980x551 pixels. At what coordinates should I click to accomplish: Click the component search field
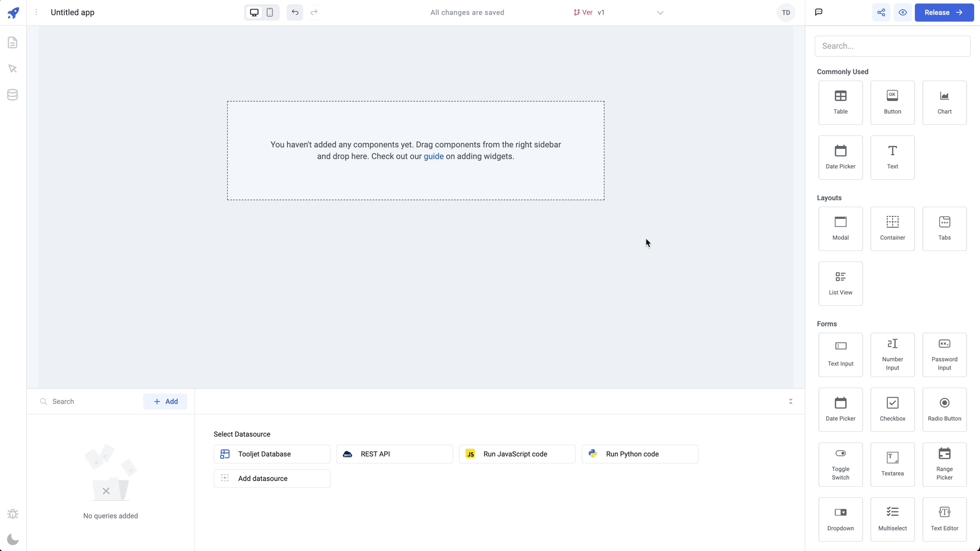click(892, 46)
